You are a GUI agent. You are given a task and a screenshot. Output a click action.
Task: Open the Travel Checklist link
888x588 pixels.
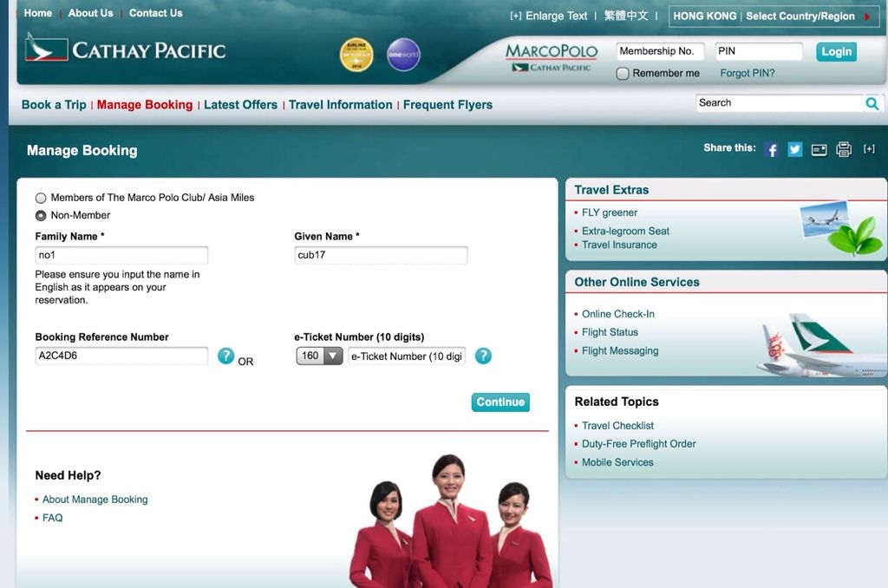tap(617, 426)
